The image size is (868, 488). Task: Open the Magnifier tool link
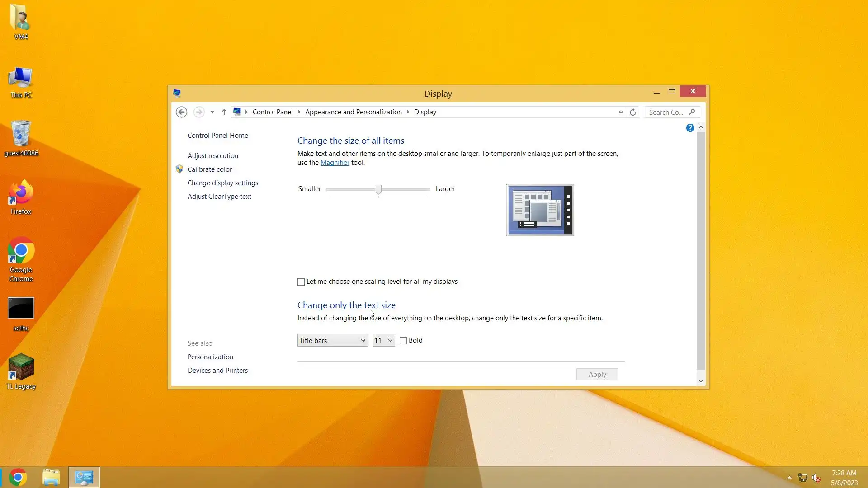(335, 163)
